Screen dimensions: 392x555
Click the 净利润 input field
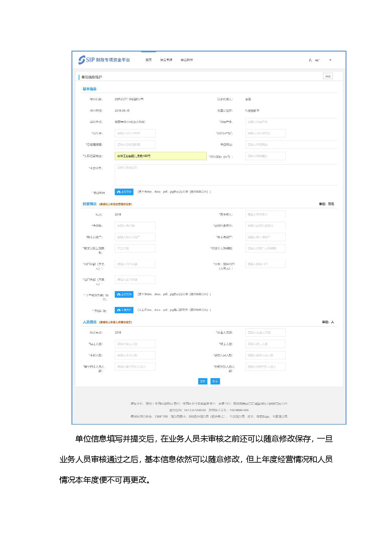click(135, 226)
